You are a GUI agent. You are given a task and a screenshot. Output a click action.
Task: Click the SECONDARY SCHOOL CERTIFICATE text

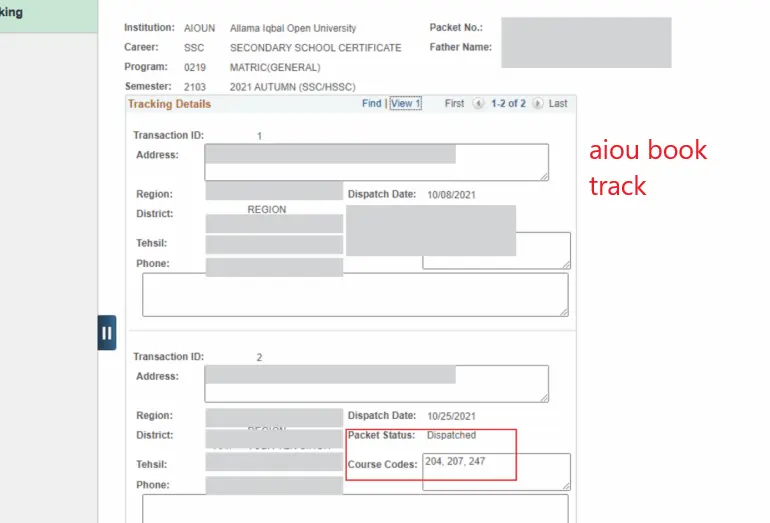coord(315,48)
